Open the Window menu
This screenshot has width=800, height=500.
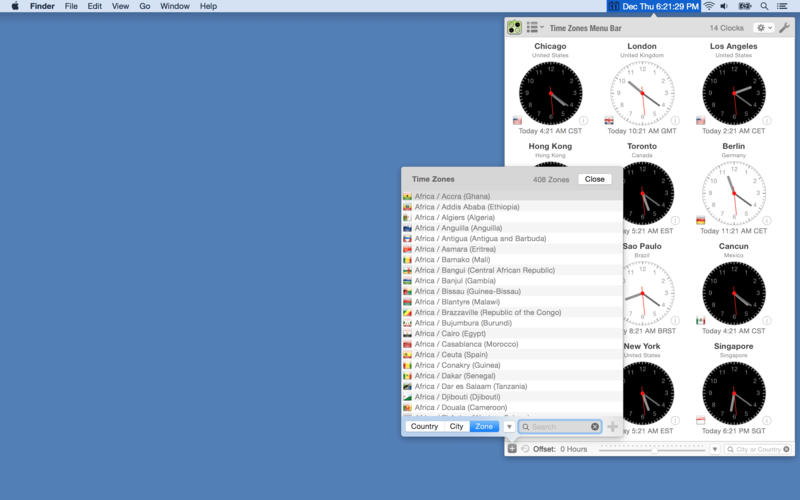click(x=175, y=6)
